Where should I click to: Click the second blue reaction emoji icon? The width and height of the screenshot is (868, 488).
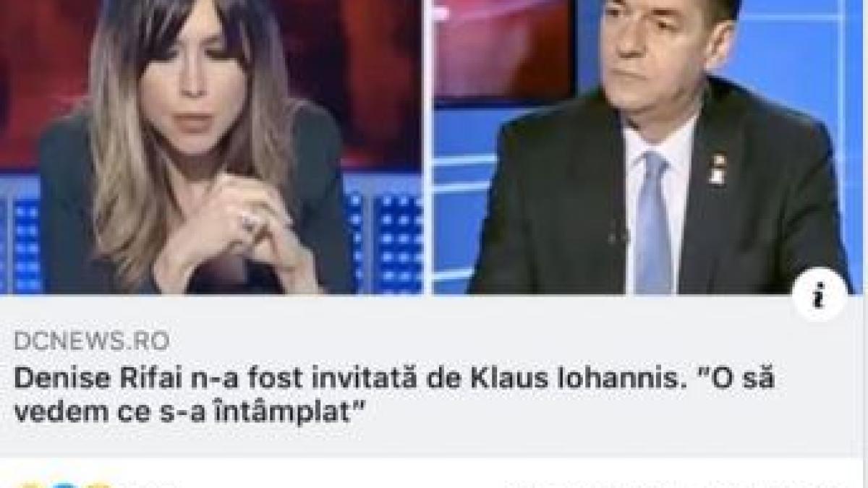point(64,485)
